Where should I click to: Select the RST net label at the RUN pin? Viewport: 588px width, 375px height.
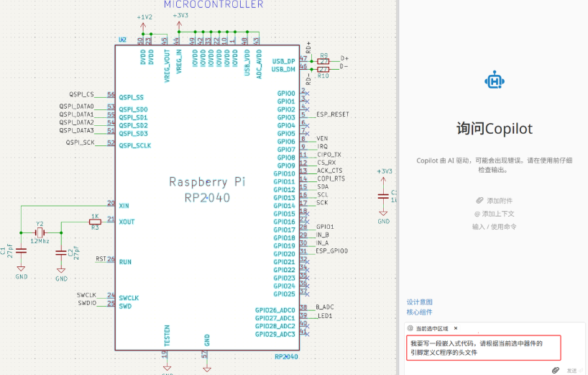101,258
